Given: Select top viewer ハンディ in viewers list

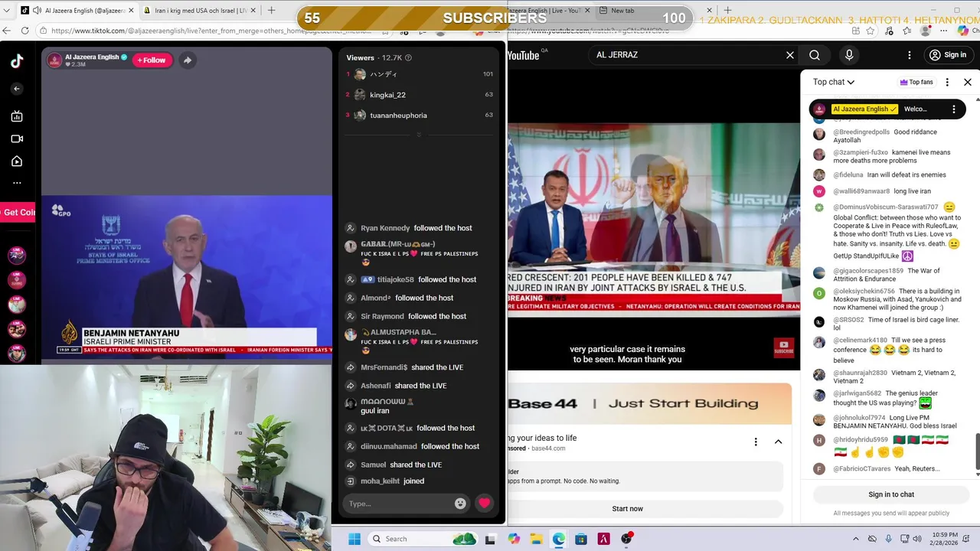Looking at the screenshot, I should pos(419,74).
